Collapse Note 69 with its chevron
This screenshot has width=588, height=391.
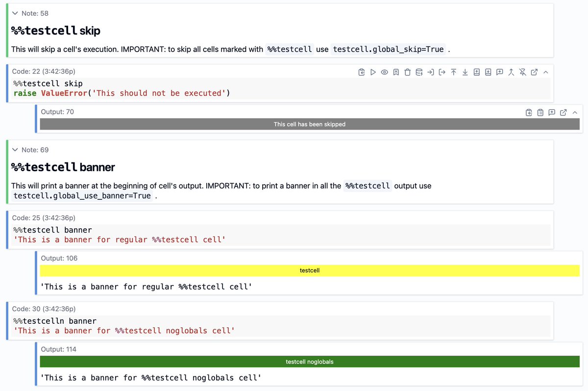tap(15, 150)
